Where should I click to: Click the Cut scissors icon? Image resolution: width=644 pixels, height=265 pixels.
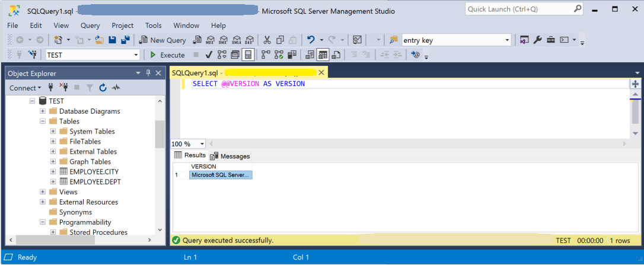click(x=267, y=40)
